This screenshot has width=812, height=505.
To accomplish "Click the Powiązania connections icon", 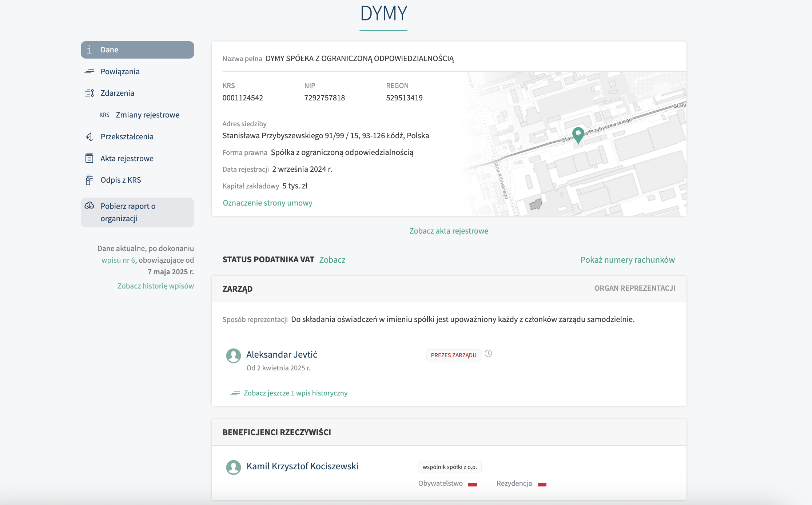I will point(89,71).
